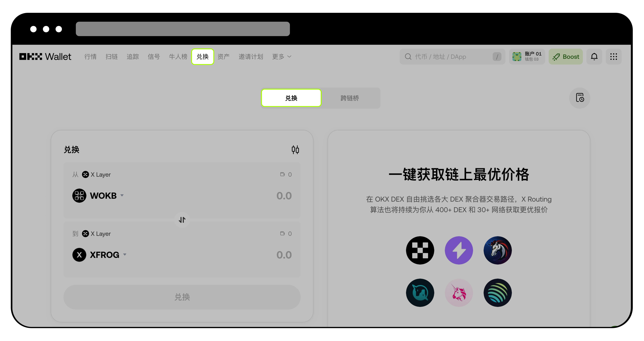Open the 牛人榜 menu item
Screen dimensions: 644x341
point(178,57)
